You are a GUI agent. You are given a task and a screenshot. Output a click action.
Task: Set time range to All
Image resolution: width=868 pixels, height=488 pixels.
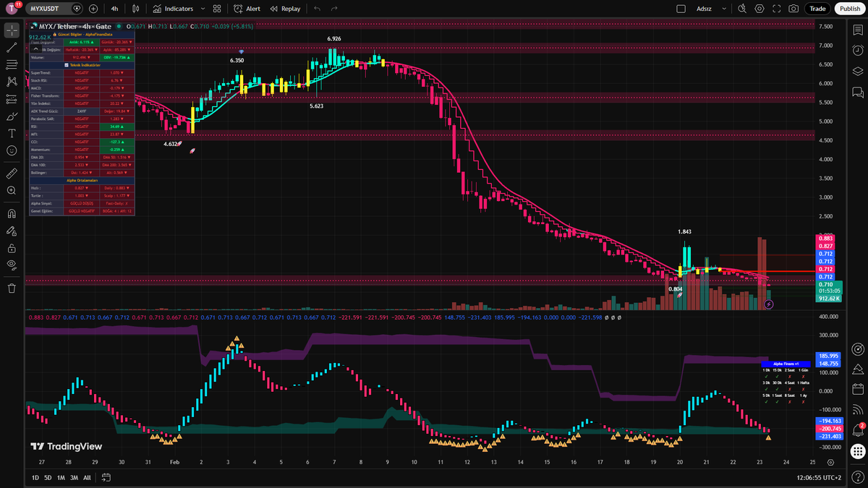tap(87, 477)
